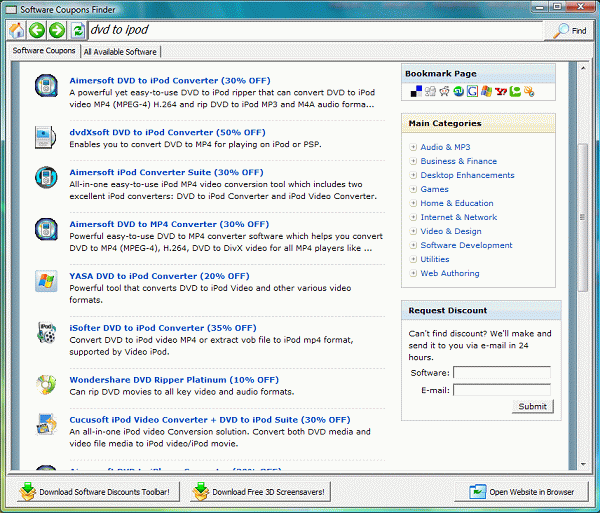Image resolution: width=600 pixels, height=513 pixels.
Task: Open Wondershare DVD Ripper Platinum (10% OFF) link
Action: click(x=174, y=380)
